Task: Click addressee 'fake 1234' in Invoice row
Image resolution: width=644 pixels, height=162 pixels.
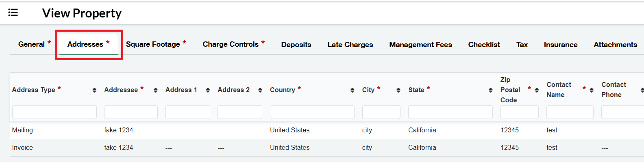Action: (118, 147)
